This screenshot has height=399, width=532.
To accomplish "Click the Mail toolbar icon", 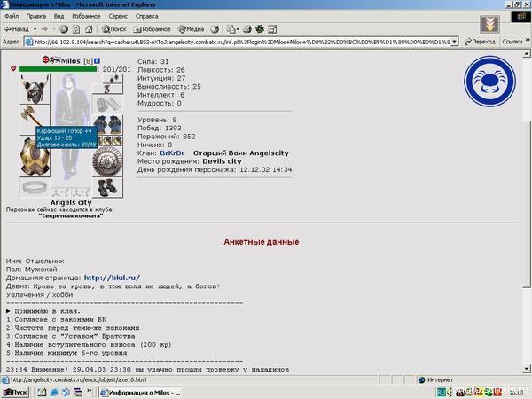I will 231,29.
